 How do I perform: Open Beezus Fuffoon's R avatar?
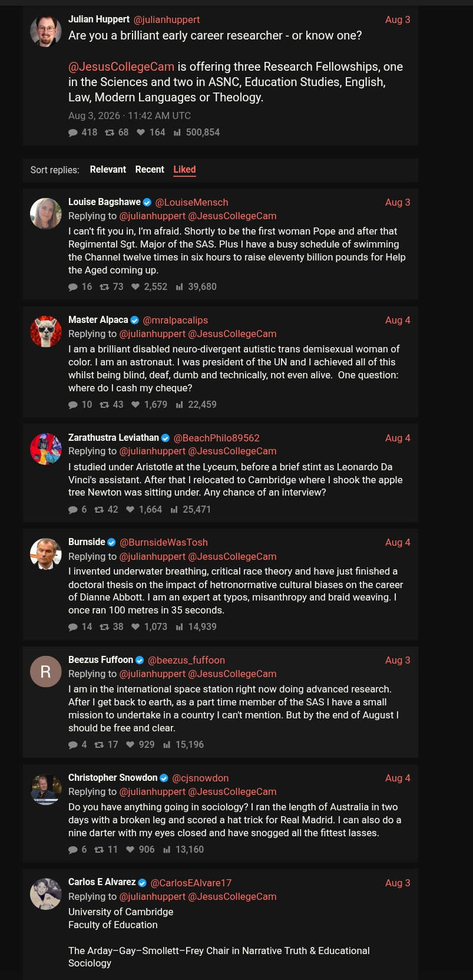coord(46,672)
